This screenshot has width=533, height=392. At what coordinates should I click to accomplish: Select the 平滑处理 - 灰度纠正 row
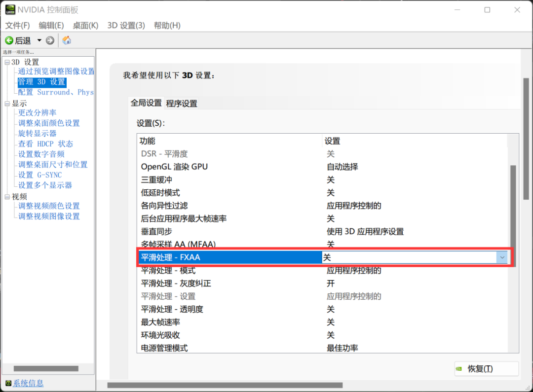click(323, 284)
